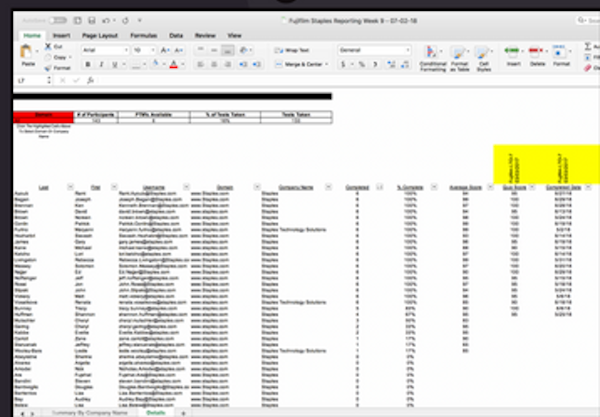Open the Company Name filter dropdown
The image size is (600, 417).
point(328,187)
